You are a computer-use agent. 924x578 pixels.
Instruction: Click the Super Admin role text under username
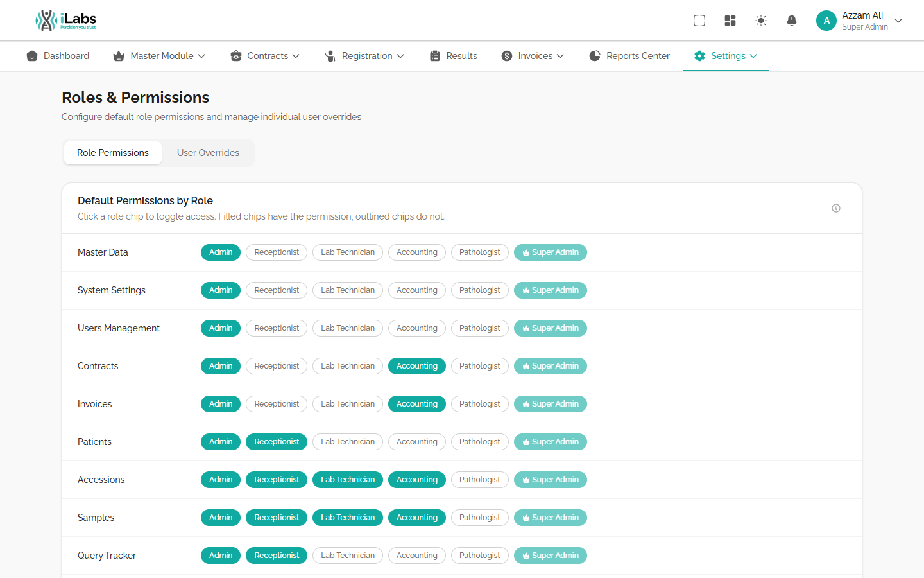coord(865,27)
